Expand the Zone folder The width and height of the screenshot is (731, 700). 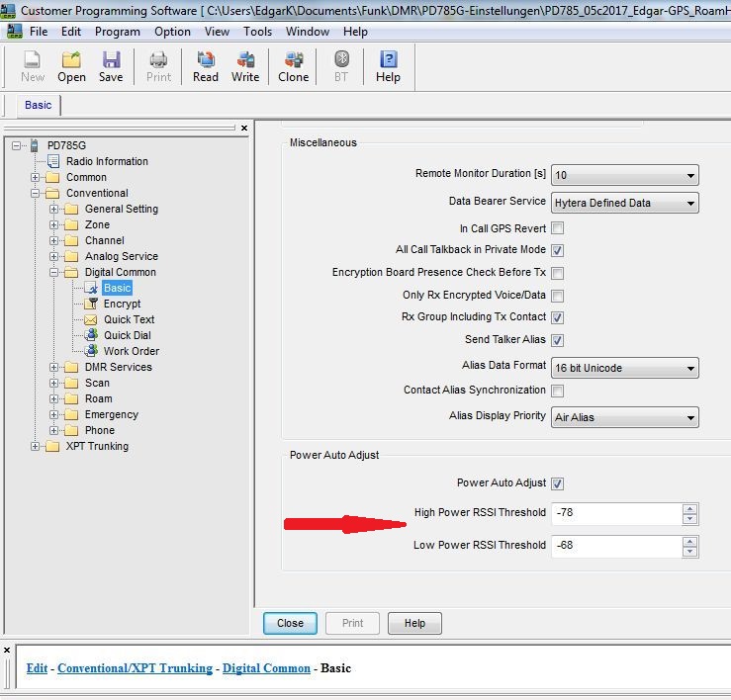pos(53,224)
